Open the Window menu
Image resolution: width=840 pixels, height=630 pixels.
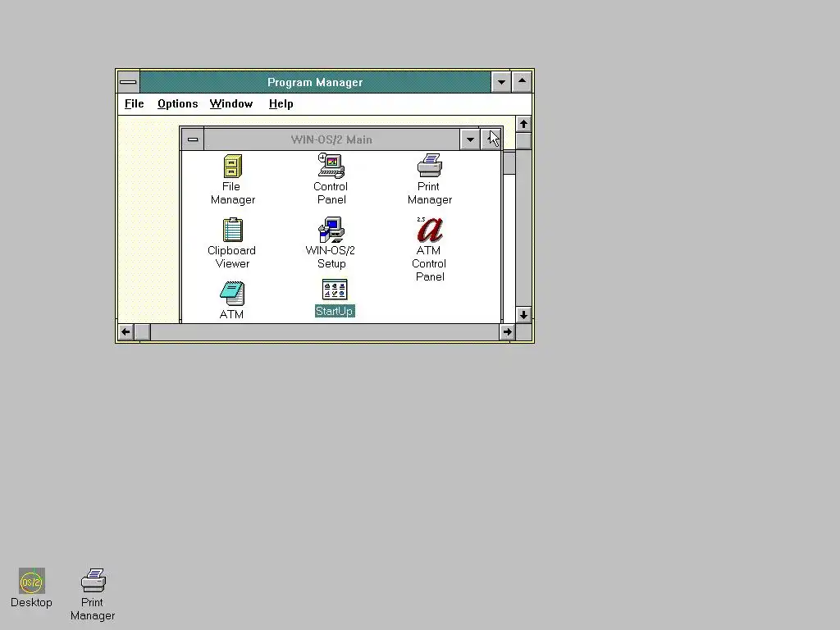click(231, 104)
